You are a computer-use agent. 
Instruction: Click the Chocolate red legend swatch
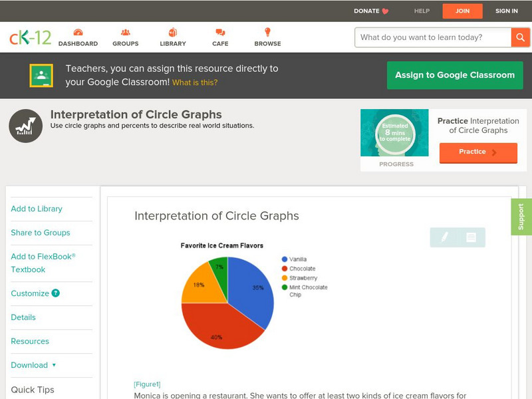285,269
